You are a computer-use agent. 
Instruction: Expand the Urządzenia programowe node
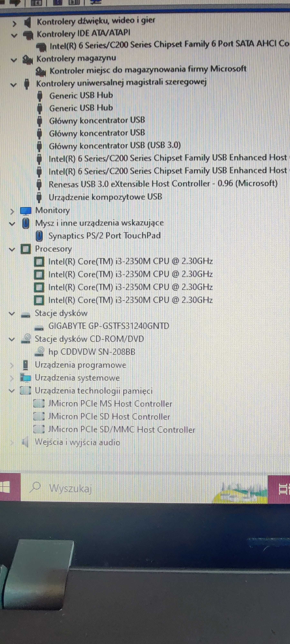click(x=11, y=365)
